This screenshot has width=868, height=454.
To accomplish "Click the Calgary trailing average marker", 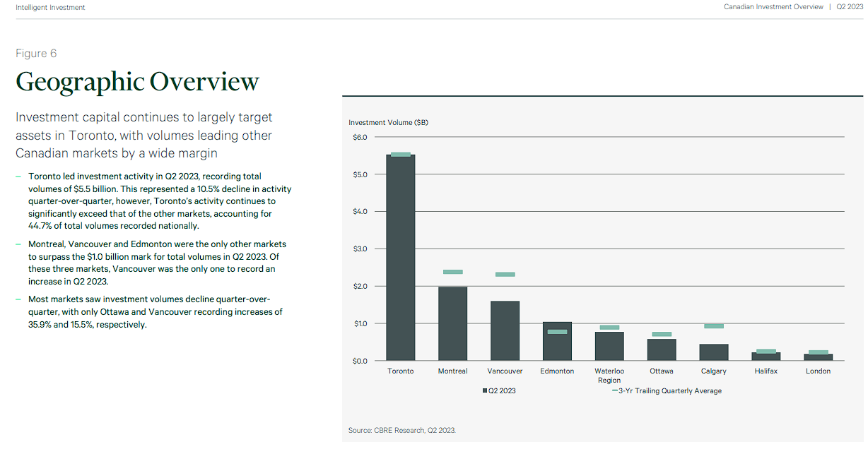I will pyautogui.click(x=713, y=326).
